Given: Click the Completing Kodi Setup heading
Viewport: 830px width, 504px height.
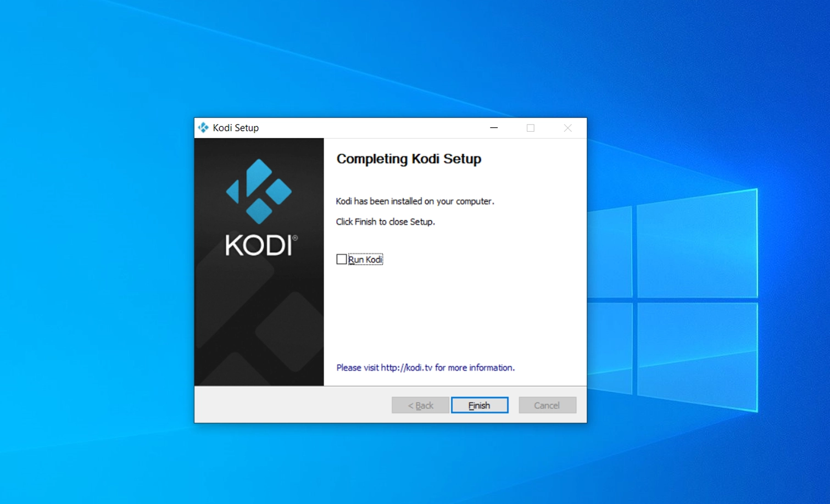Looking at the screenshot, I should click(x=409, y=159).
